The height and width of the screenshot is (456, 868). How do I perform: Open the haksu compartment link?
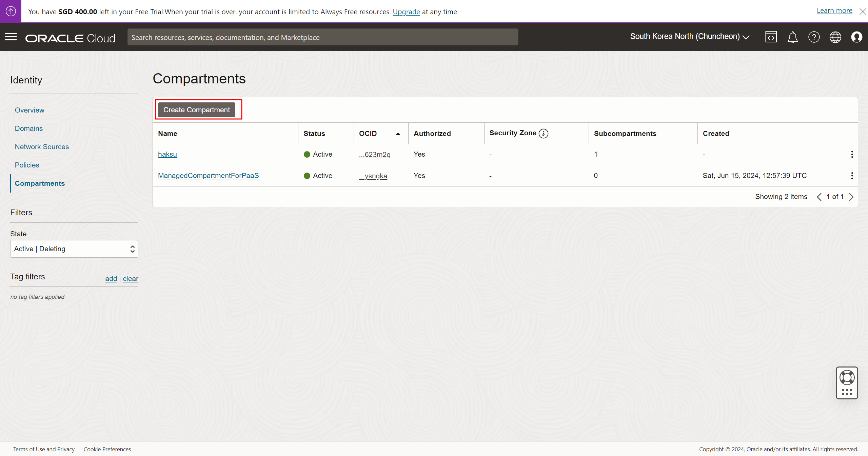[x=167, y=154]
